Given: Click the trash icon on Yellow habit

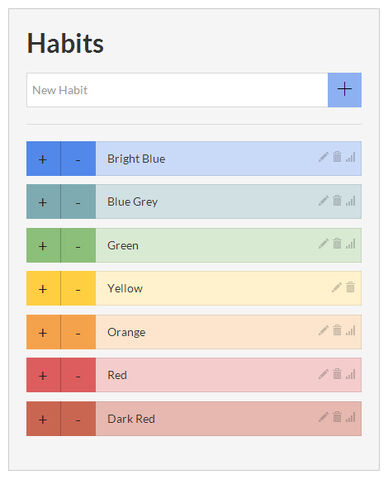Looking at the screenshot, I should 350,287.
